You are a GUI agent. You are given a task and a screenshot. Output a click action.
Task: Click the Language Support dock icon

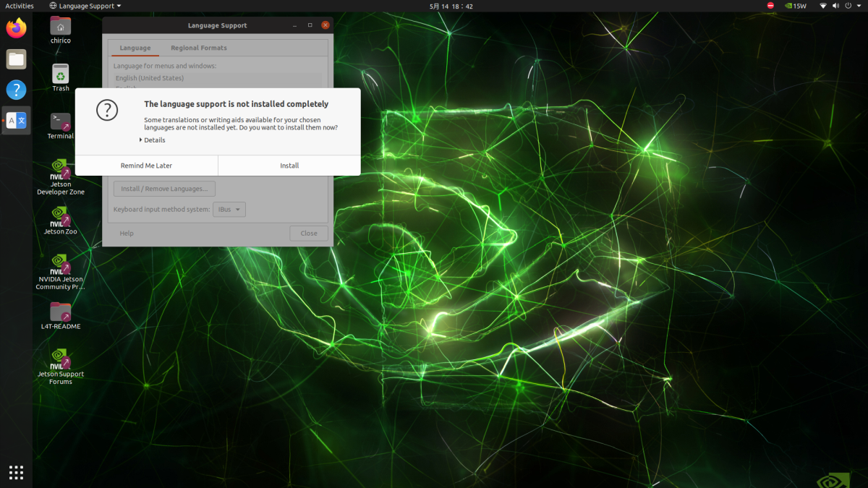click(x=16, y=121)
